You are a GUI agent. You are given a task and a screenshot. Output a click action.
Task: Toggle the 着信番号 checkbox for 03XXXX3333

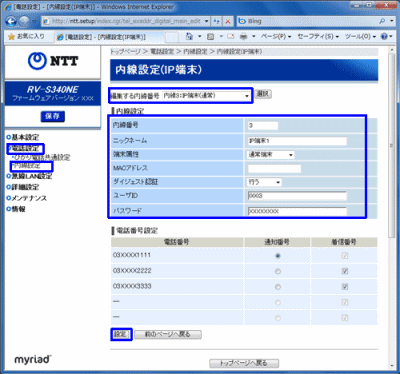click(345, 287)
